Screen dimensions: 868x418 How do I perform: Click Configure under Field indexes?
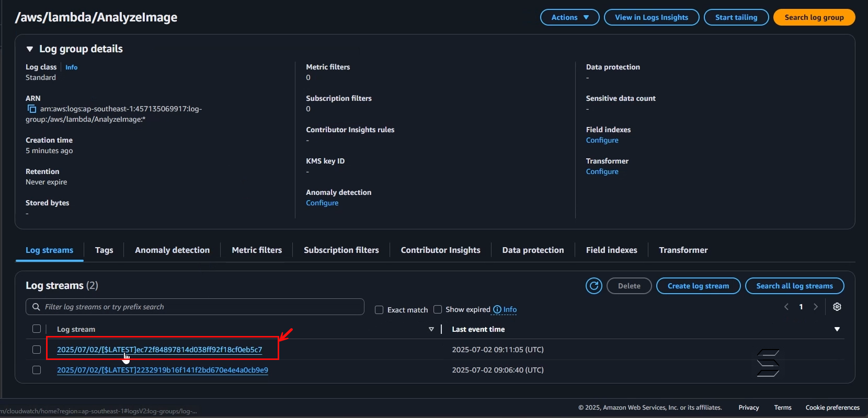[x=602, y=140]
